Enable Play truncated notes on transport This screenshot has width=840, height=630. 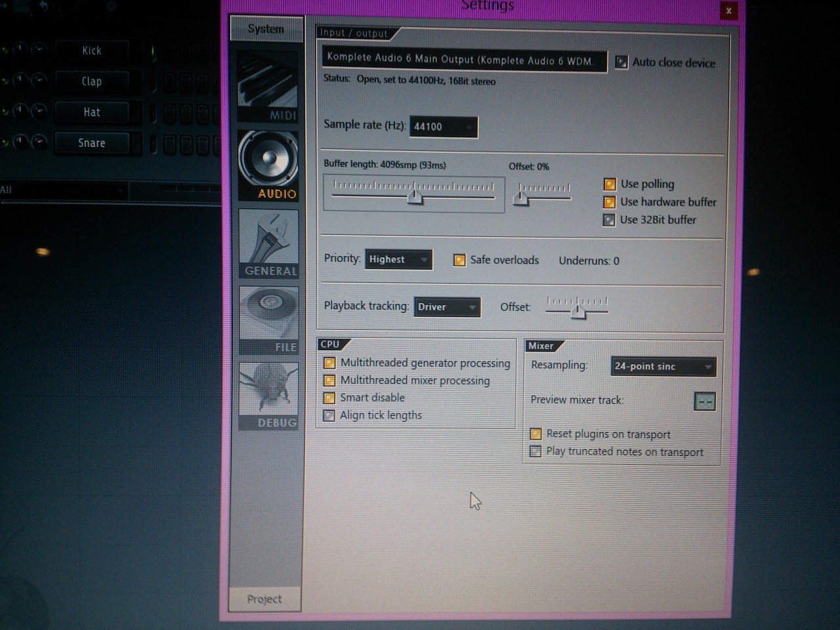(x=617, y=451)
